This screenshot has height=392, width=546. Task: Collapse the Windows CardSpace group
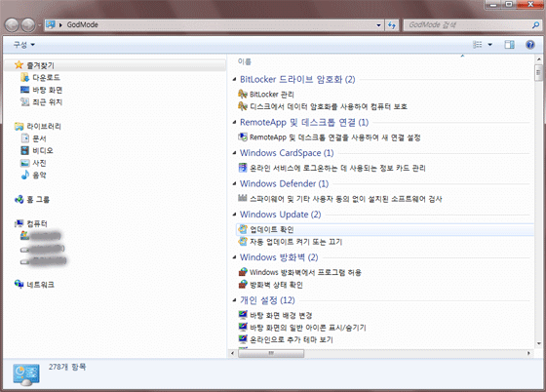[x=234, y=153]
